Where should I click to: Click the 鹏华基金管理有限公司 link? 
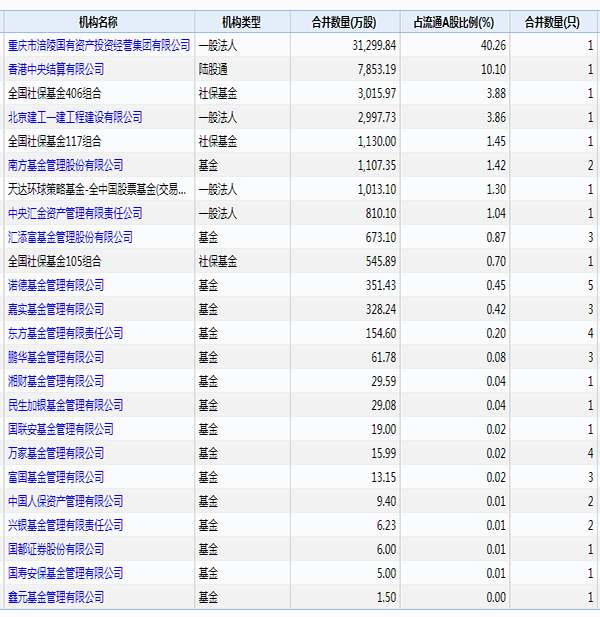click(56, 357)
